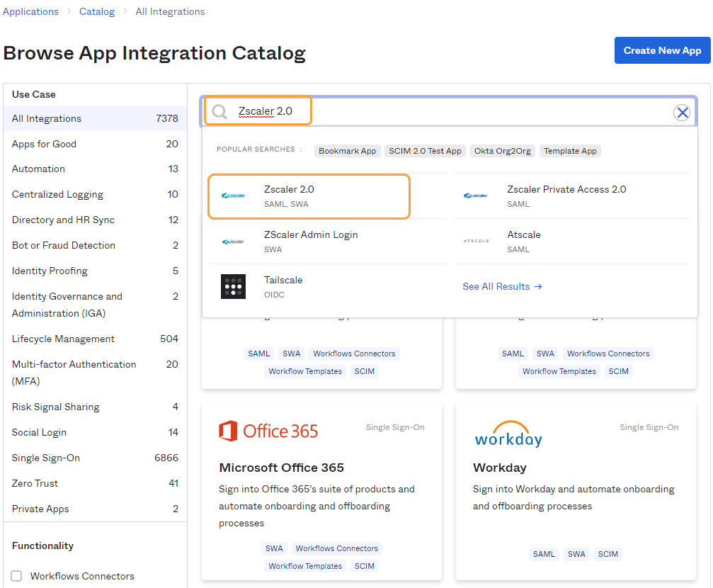Go to Applications breadcrumb
This screenshot has width=713, height=588.
[31, 11]
